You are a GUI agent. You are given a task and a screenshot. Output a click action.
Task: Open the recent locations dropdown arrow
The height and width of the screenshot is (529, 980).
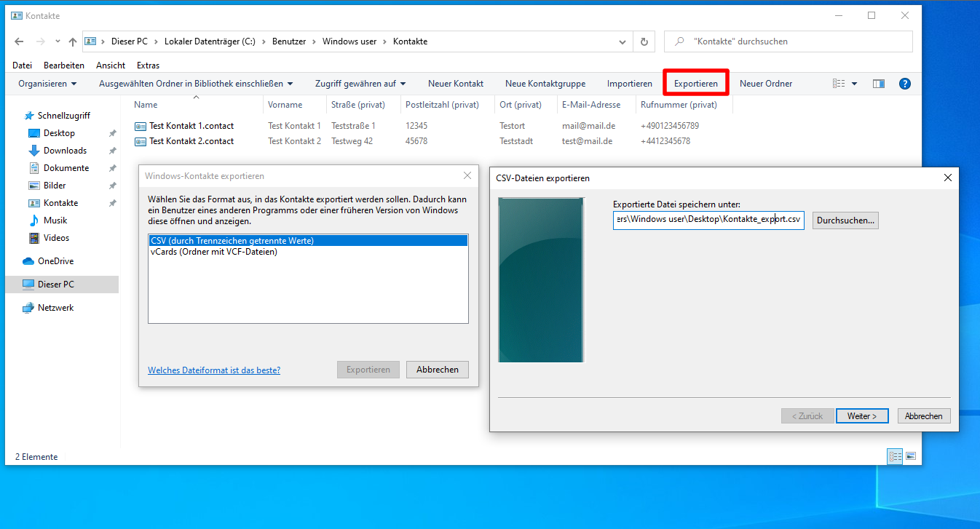[x=58, y=42]
